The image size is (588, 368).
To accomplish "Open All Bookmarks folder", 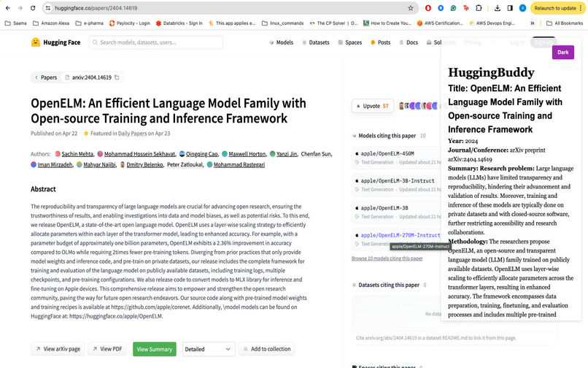I will pyautogui.click(x=565, y=23).
